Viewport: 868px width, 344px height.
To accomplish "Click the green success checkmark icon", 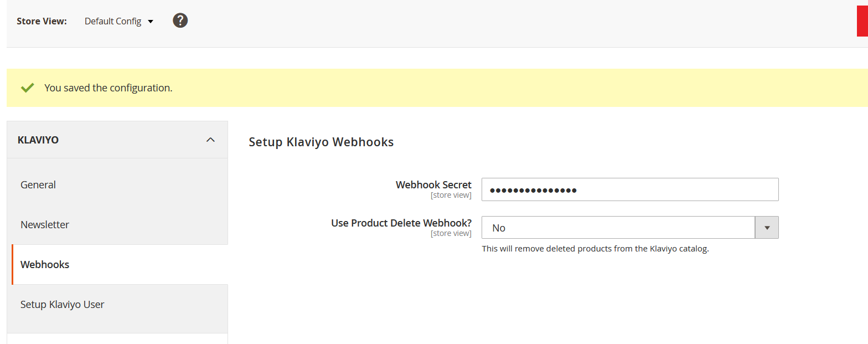I will point(27,88).
